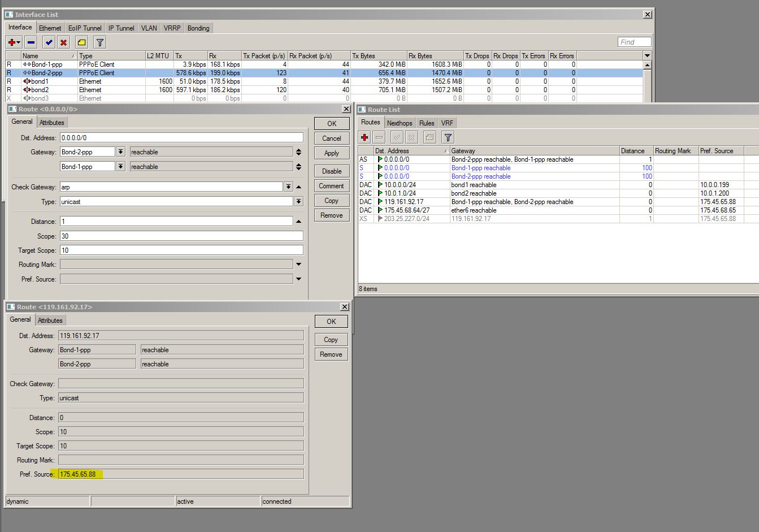Enable the selected interface via blue checkmark icon
This screenshot has height=532, width=759.
click(x=47, y=42)
